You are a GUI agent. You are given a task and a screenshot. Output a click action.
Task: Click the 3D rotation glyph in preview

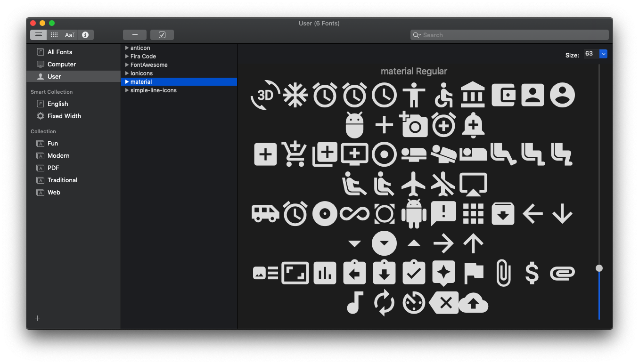pyautogui.click(x=265, y=95)
